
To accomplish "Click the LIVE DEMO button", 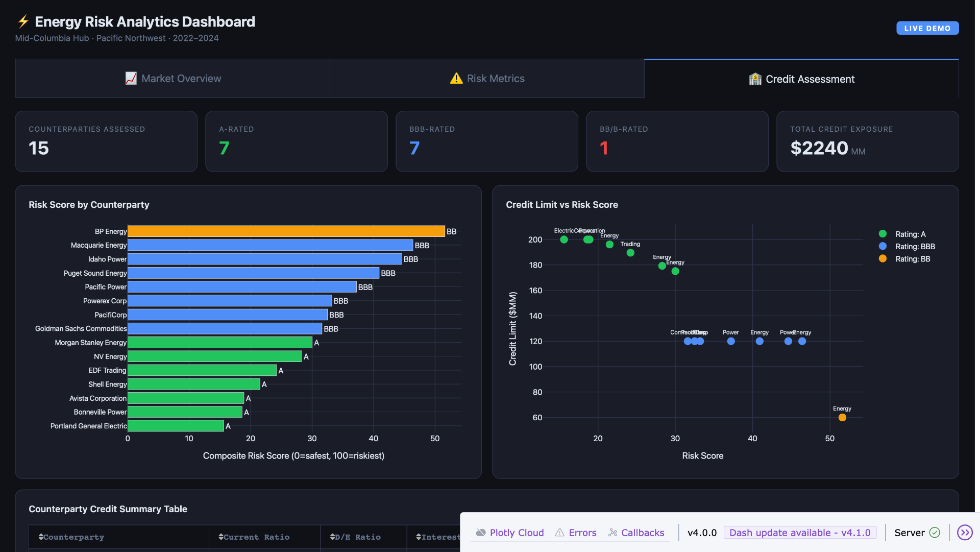I will pos(927,28).
